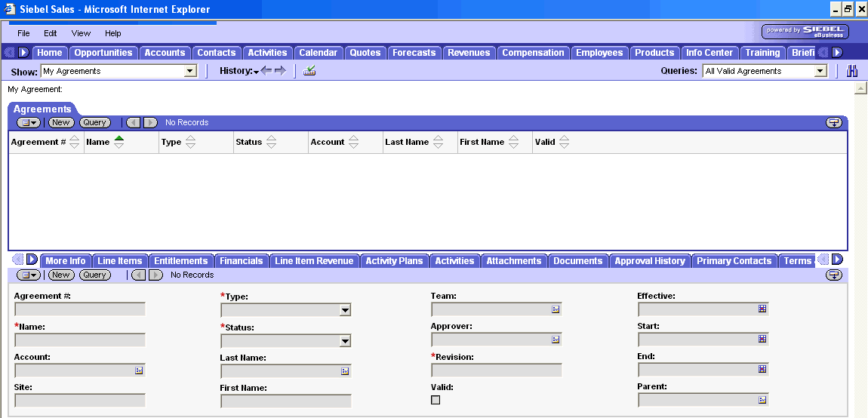This screenshot has width=868, height=418.
Task: Go forward with History right arrow
Action: tap(280, 70)
